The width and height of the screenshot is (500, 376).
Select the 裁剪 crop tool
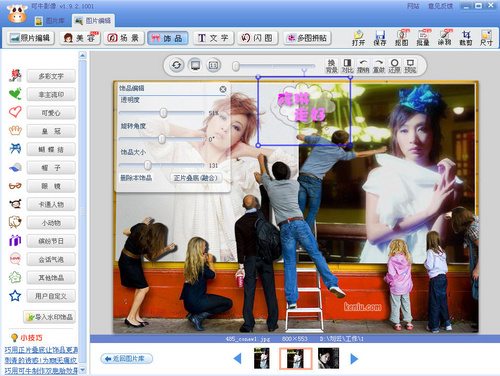click(x=466, y=38)
